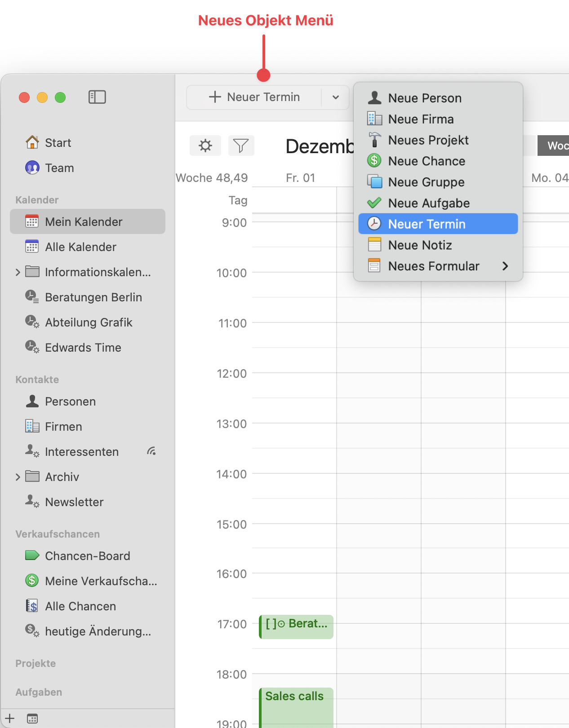Viewport: 569px width, 728px height.
Task: Click the Neuer Termin button
Action: pyautogui.click(x=254, y=97)
